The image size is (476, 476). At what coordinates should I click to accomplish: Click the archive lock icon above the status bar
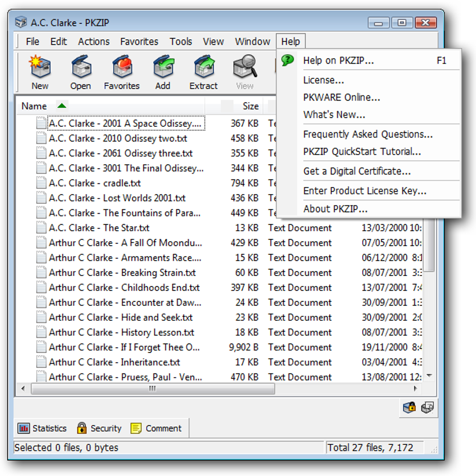click(409, 407)
